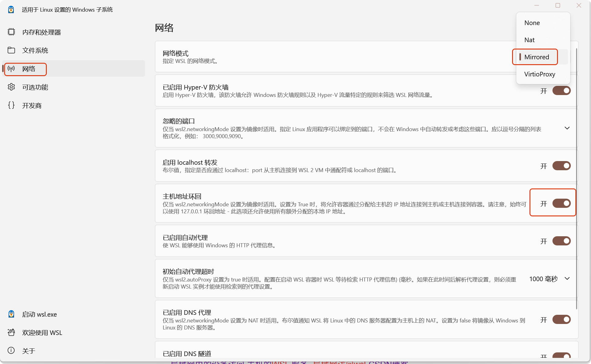Toggle the 已启用 DNS 隧道 switch

tap(561, 356)
